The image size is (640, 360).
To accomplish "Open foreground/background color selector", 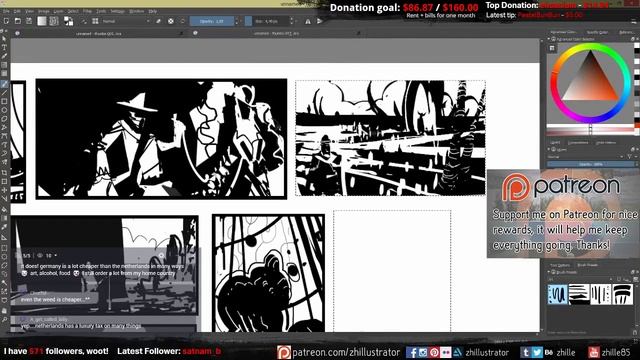I will 68,21.
